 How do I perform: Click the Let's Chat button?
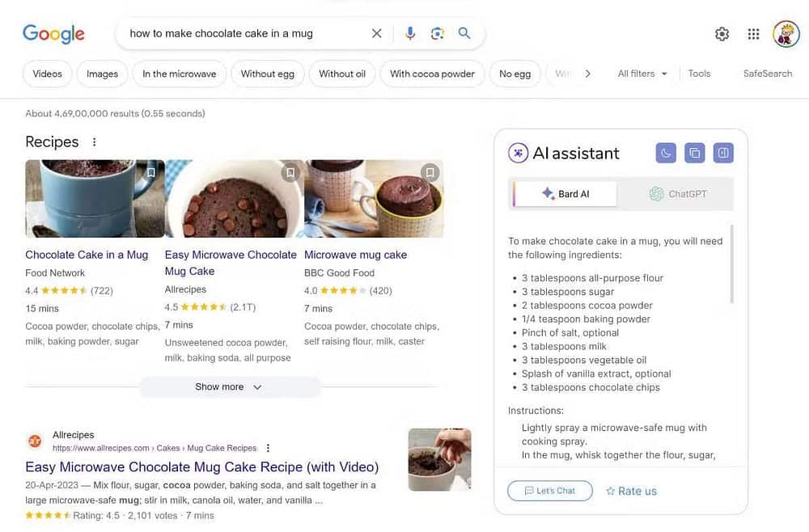[550, 491]
